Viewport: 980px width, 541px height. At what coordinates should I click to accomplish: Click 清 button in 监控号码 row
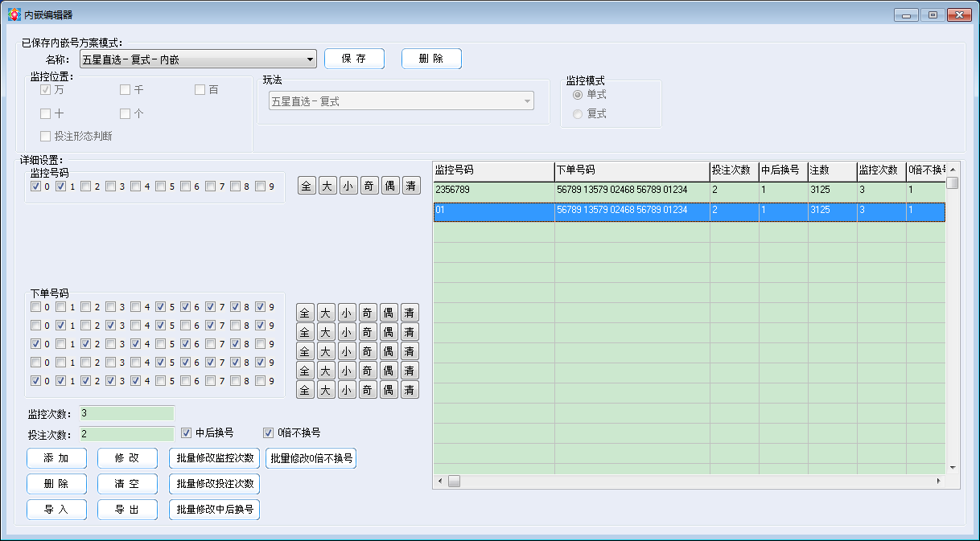[411, 186]
